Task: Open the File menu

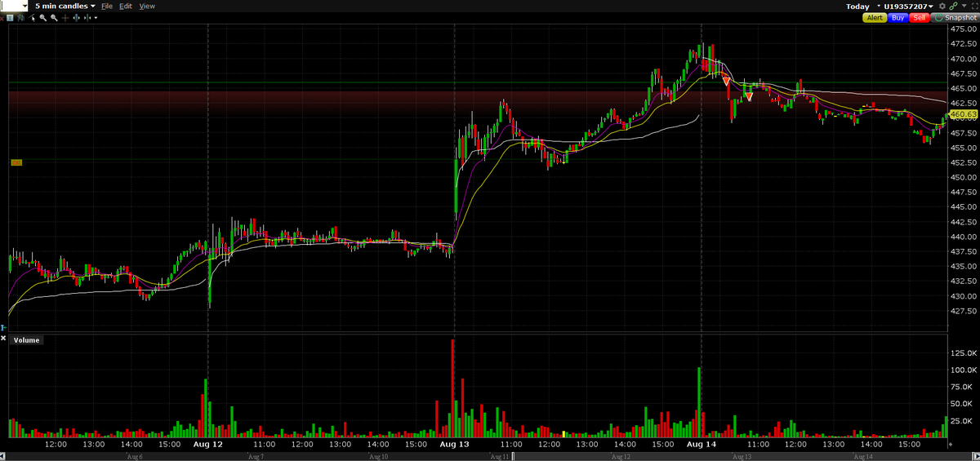Action: point(107,6)
